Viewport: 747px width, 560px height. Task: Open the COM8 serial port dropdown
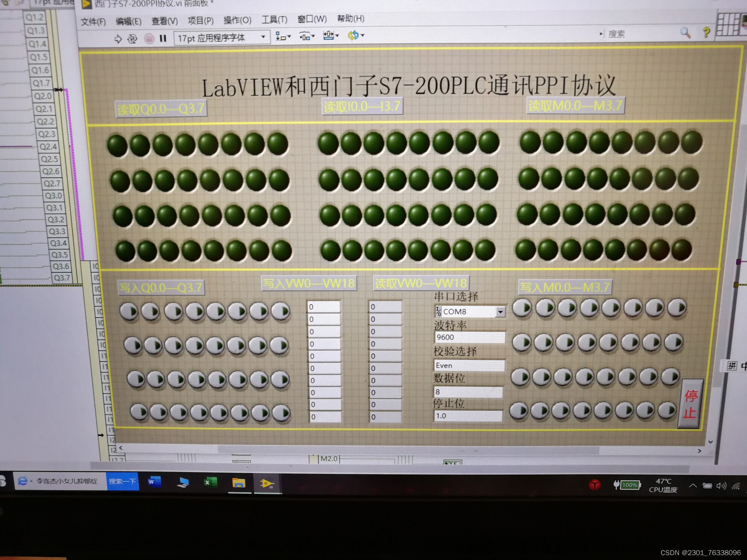501,312
